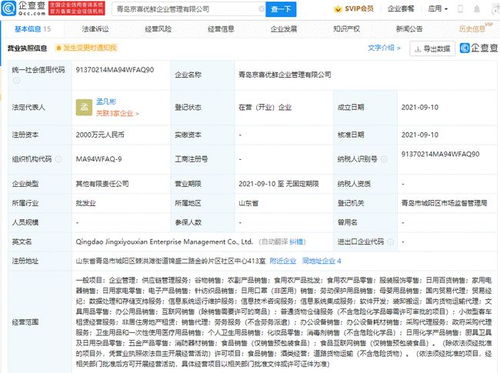This screenshot has width=500, height=373.
Task: Click the 山东省 region value
Action: pos(248,203)
